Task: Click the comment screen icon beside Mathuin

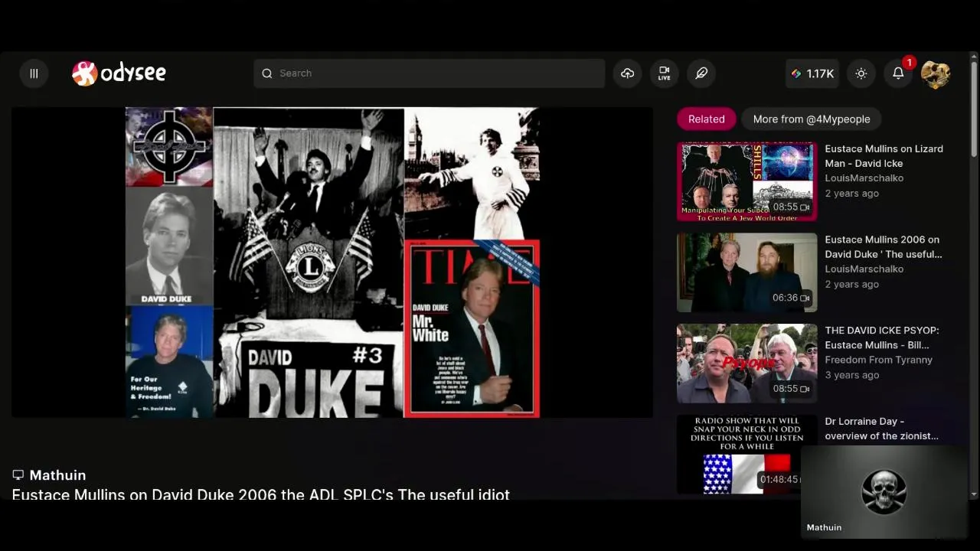Action: pos(18,475)
